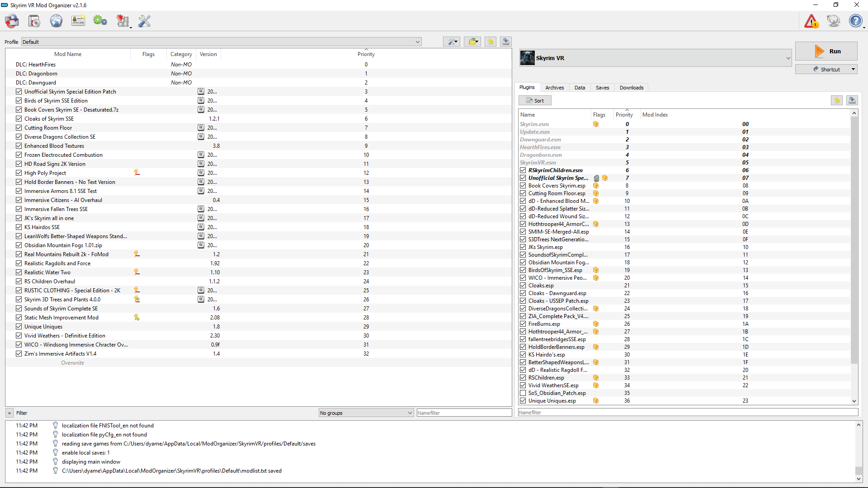The height and width of the screenshot is (488, 868).
Task: Open the Nexus globe icon in toolbar
Action: pyautogui.click(x=56, y=21)
